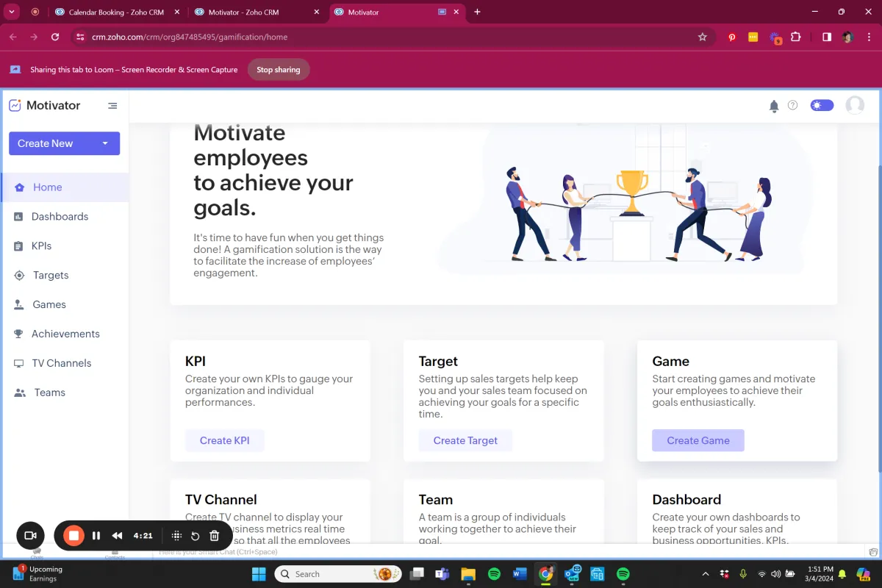
Task: Click the address bar URL
Action: 190,37
